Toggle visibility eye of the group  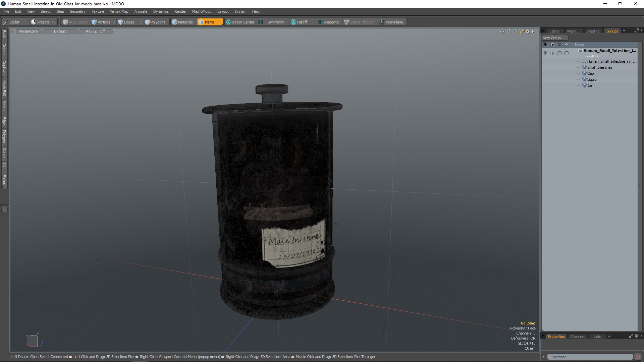[x=545, y=53]
